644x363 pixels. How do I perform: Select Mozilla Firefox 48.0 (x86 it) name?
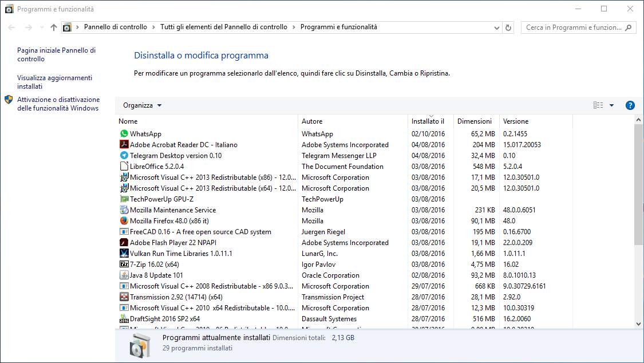point(169,221)
